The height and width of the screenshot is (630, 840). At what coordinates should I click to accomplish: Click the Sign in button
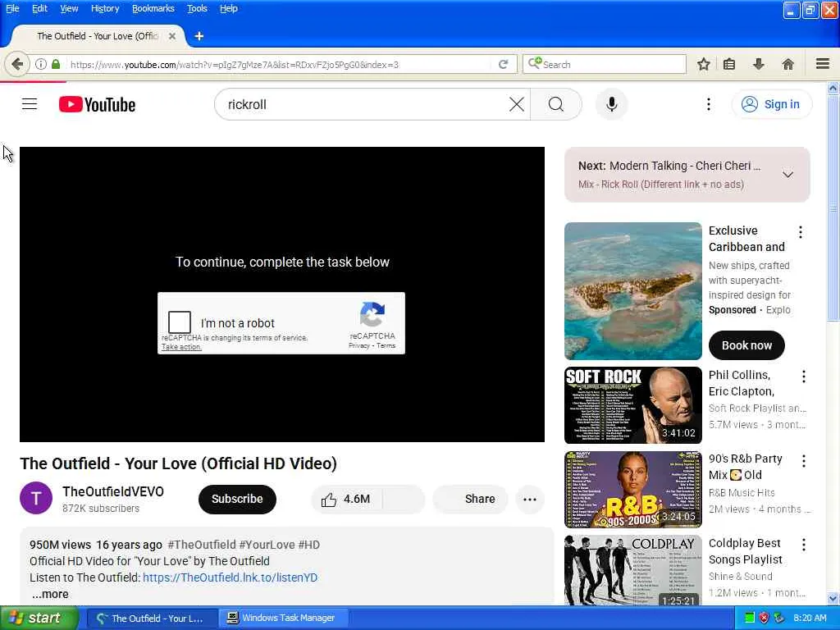[771, 104]
